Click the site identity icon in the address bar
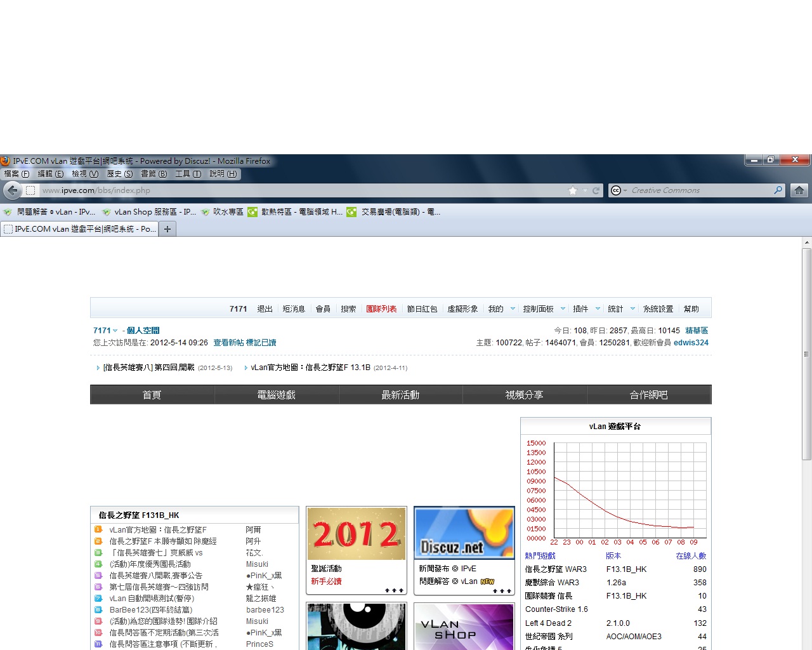The image size is (812, 650). (x=30, y=190)
